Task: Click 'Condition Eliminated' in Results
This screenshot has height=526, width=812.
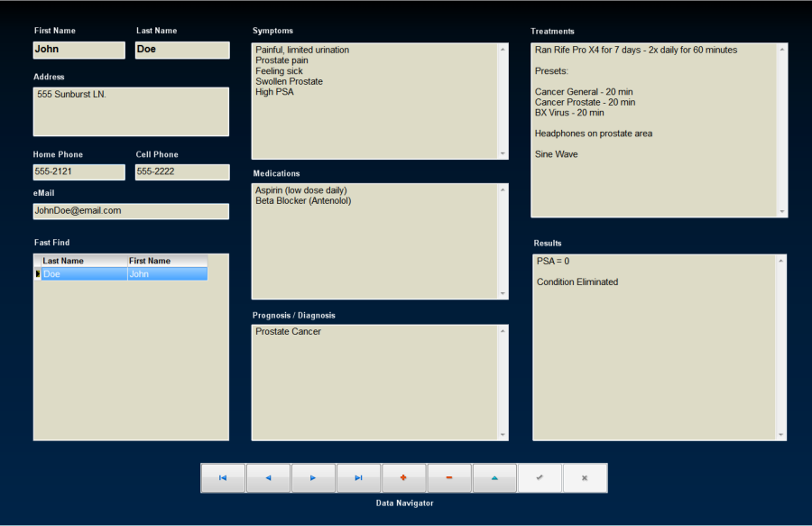Action: click(577, 281)
